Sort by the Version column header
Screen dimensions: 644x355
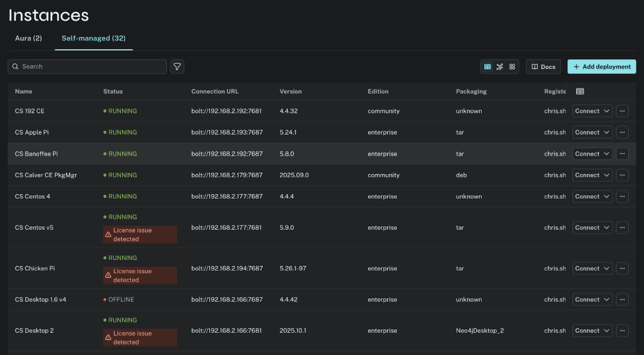tap(291, 92)
